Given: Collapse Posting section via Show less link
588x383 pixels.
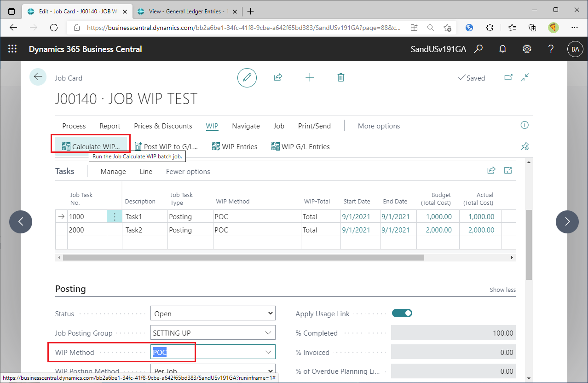Looking at the screenshot, I should click(502, 289).
